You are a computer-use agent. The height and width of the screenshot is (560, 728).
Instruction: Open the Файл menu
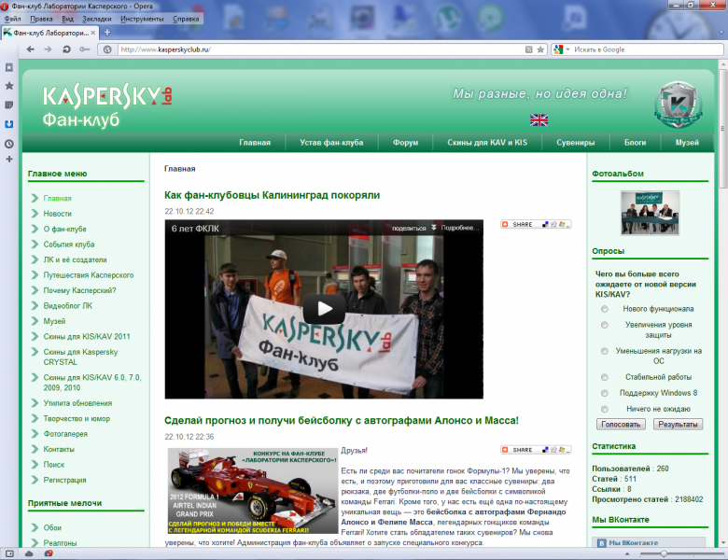pos(12,19)
